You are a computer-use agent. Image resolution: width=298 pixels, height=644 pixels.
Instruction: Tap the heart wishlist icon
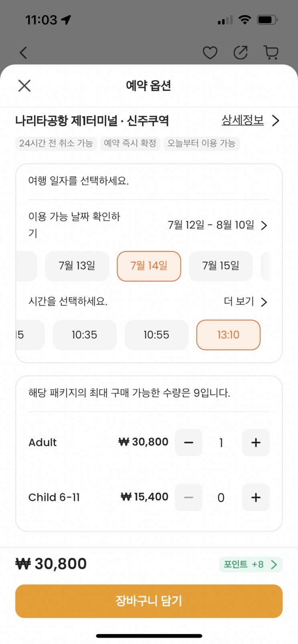210,52
